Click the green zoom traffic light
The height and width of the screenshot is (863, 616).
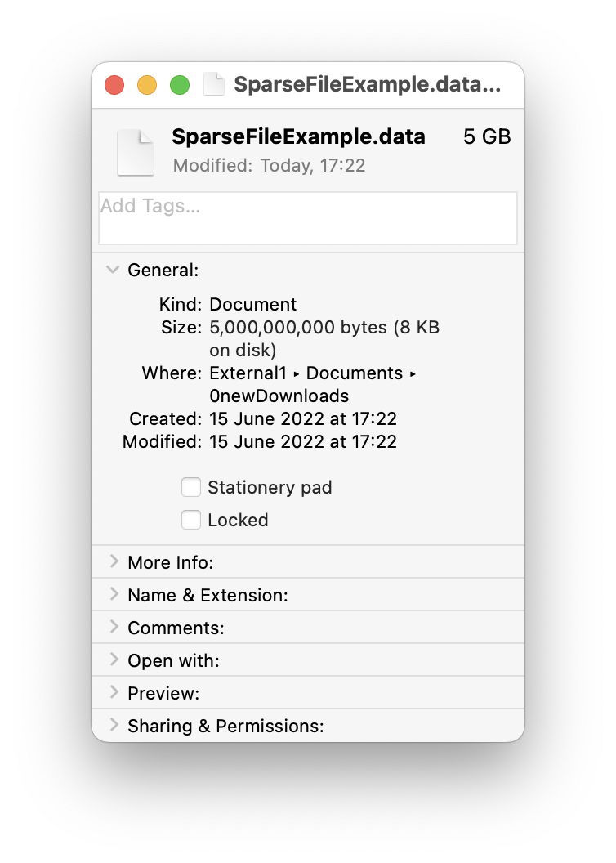pos(179,84)
